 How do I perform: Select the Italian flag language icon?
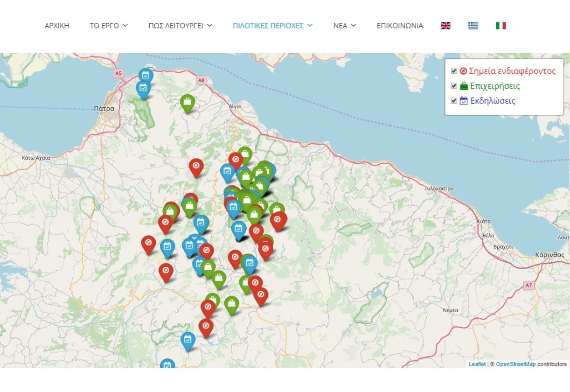point(500,26)
